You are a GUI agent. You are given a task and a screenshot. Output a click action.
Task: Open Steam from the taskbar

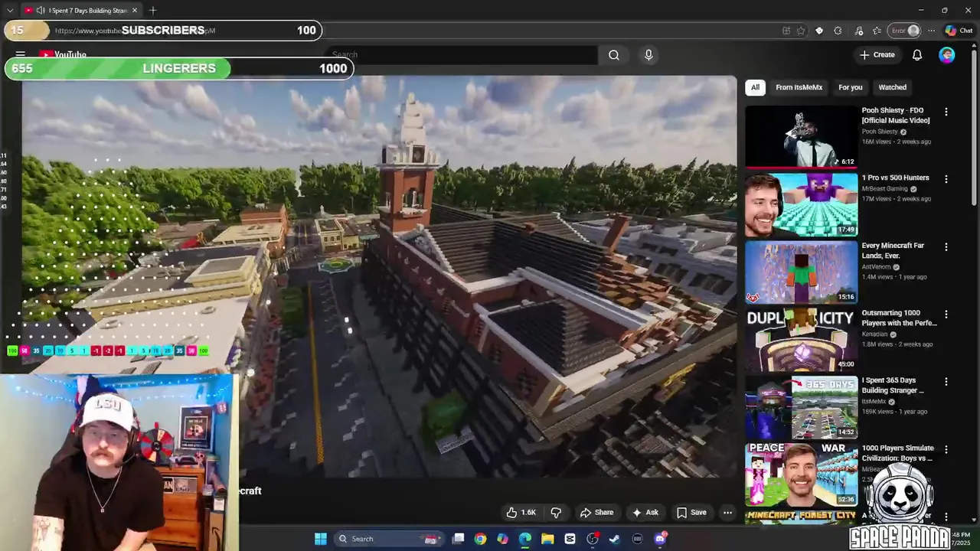tap(614, 539)
